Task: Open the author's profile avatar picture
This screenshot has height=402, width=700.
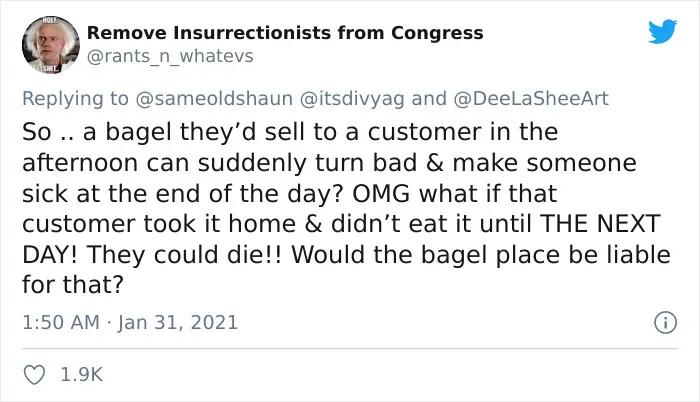Action: pos(51,45)
